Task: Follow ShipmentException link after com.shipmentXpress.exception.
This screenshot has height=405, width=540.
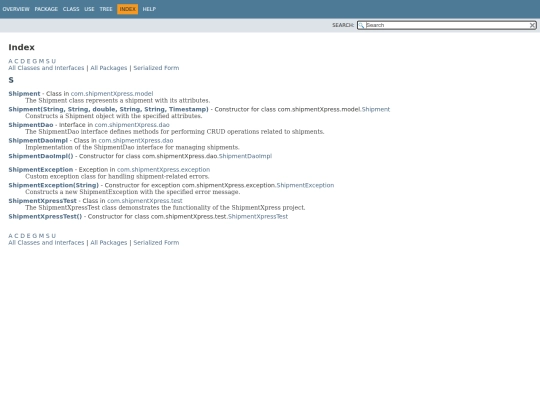Action: [305, 185]
